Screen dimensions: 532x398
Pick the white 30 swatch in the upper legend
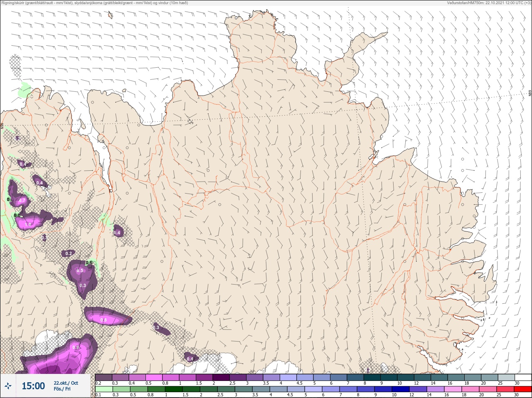(523, 377)
